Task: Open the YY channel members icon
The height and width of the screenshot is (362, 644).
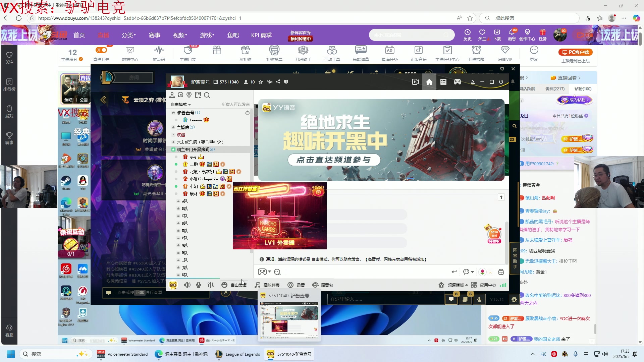Action: pos(172,95)
